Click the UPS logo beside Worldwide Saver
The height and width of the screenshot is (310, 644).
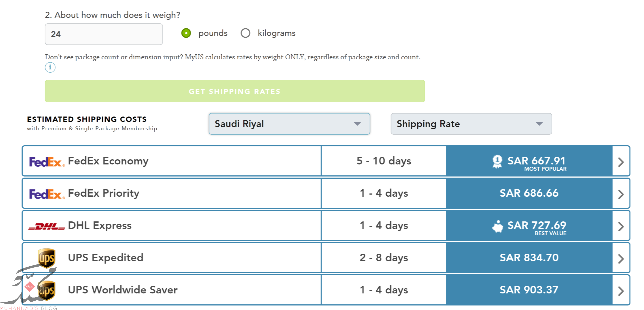pos(47,290)
